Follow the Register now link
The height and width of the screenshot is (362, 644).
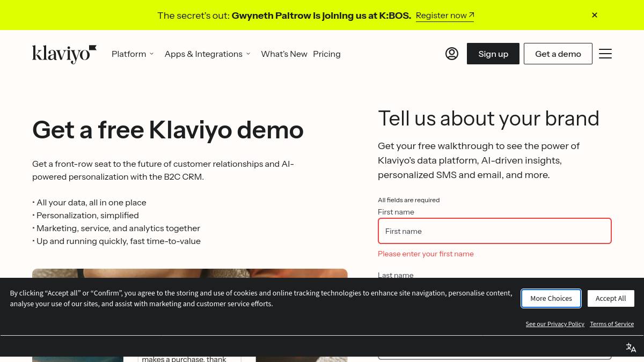point(445,16)
